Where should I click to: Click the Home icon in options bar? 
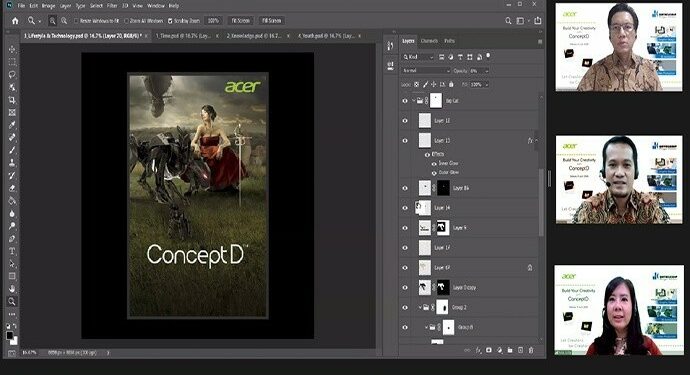[15, 21]
